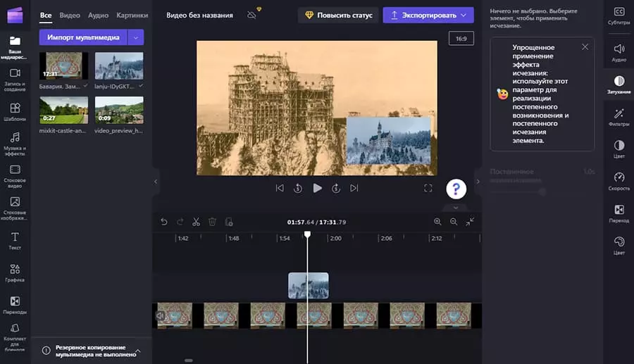Delete the selected clip with the trash icon
Image resolution: width=634 pixels, height=364 pixels.
[212, 222]
